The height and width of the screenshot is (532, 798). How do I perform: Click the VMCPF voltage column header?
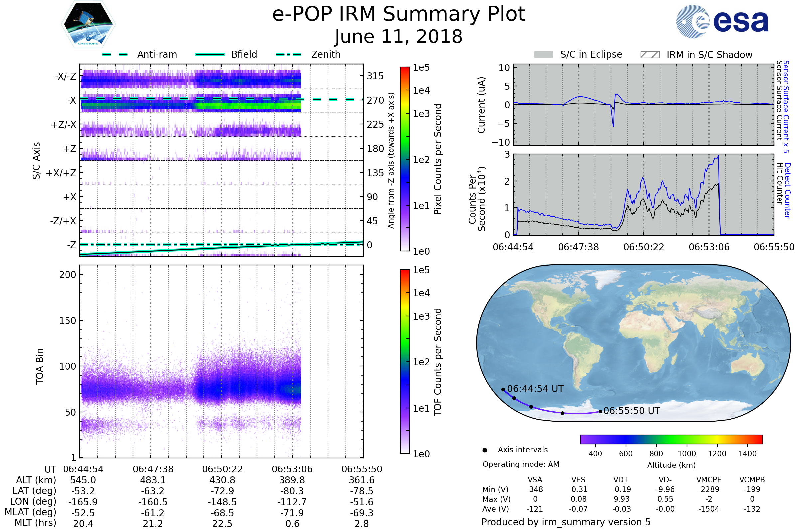coord(708,480)
